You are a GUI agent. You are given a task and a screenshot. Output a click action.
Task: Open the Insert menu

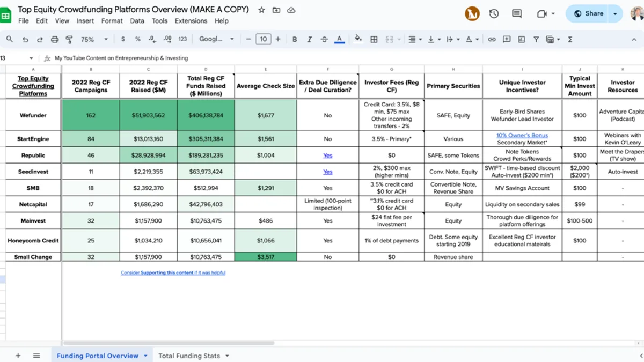click(85, 21)
